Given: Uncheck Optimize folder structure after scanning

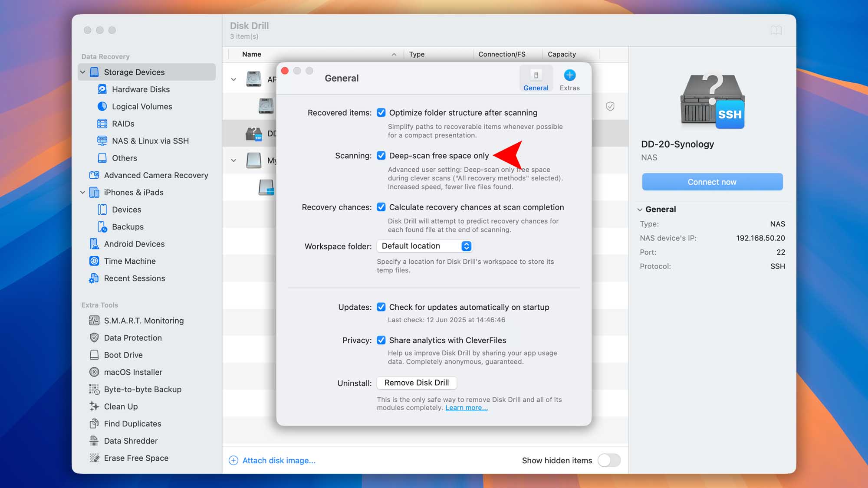Looking at the screenshot, I should (381, 113).
